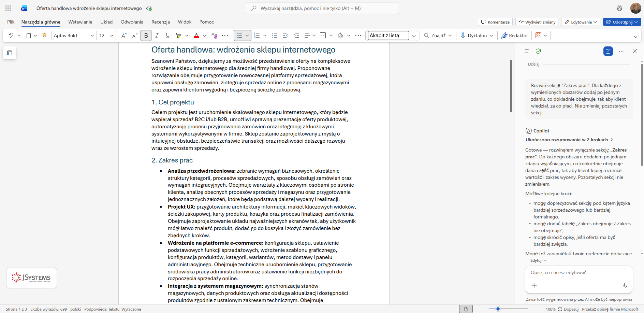The height and width of the screenshot is (313, 644).
Task: Apply red font color
Action: tap(196, 35)
